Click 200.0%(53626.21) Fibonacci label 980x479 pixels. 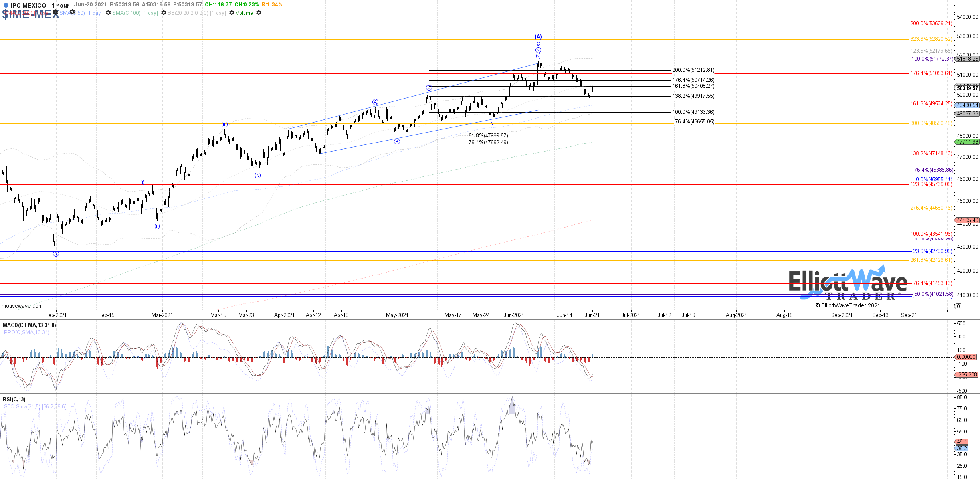(931, 24)
